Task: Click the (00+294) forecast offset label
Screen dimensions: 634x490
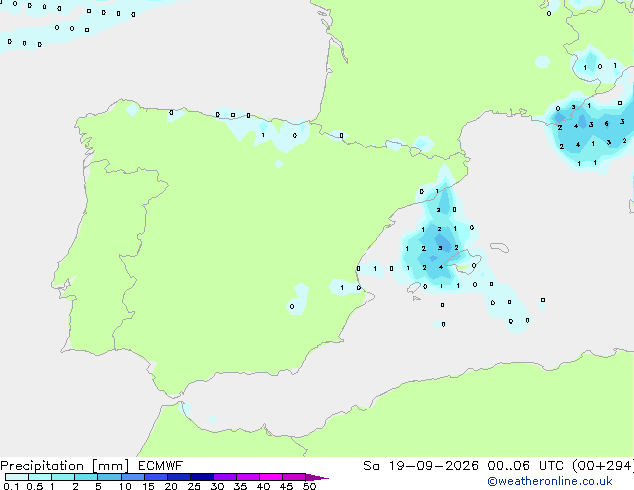Action: tap(603, 466)
